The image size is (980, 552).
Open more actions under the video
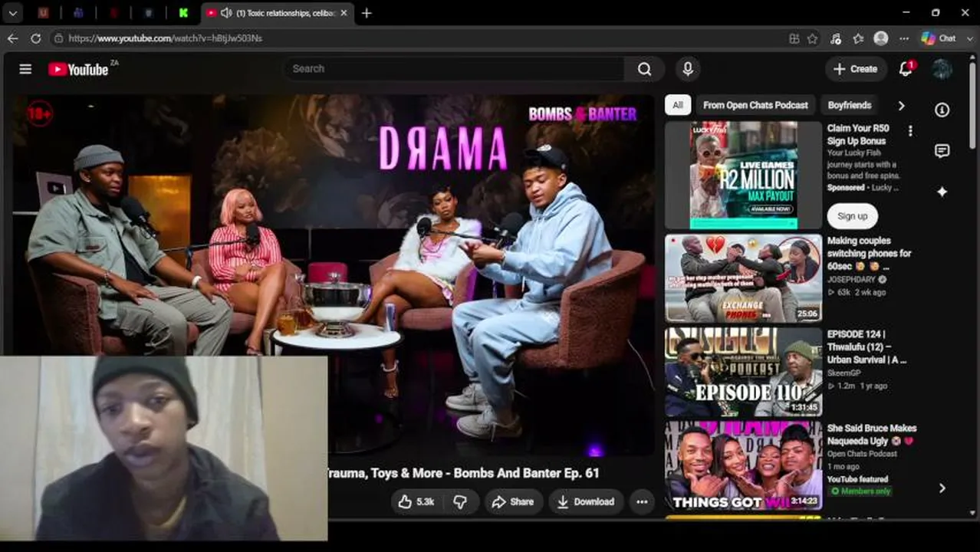642,502
